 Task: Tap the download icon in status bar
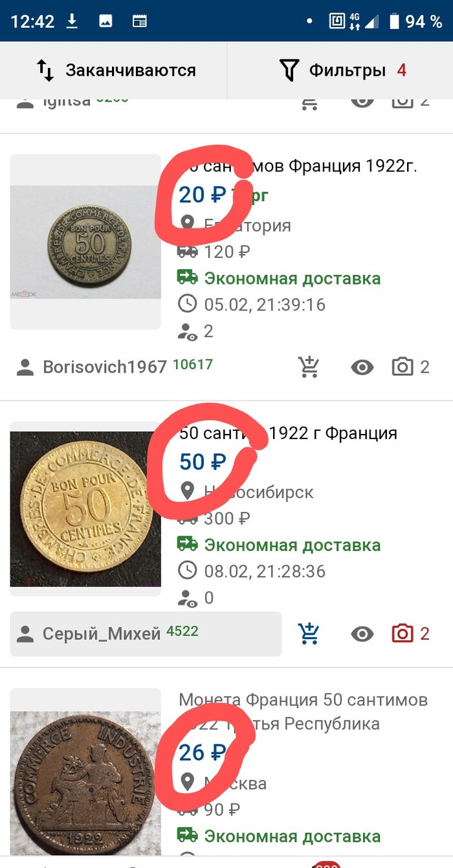click(72, 21)
